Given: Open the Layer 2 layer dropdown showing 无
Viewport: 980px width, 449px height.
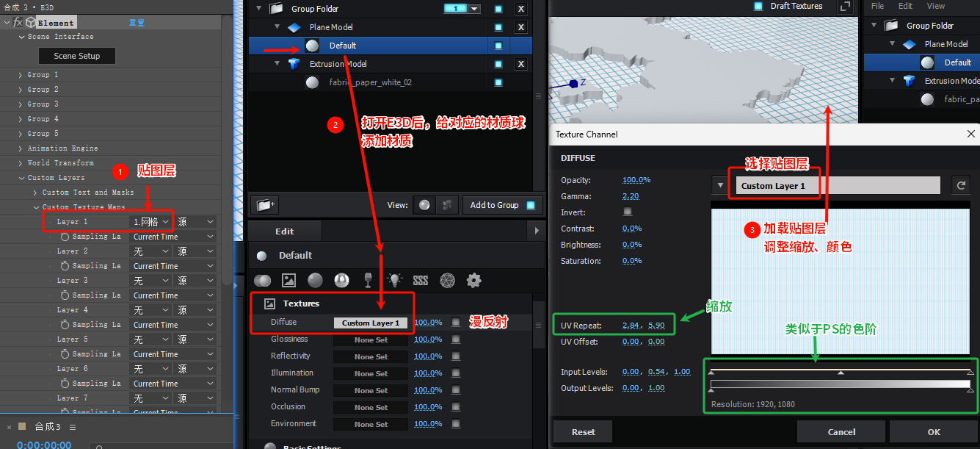Looking at the screenshot, I should (x=151, y=251).
